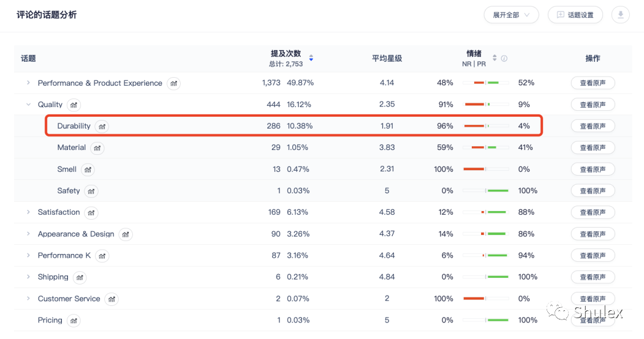Viewport: 644px width, 339px height.
Task: Click 查看原声 for Satisfaction row
Action: click(x=593, y=212)
